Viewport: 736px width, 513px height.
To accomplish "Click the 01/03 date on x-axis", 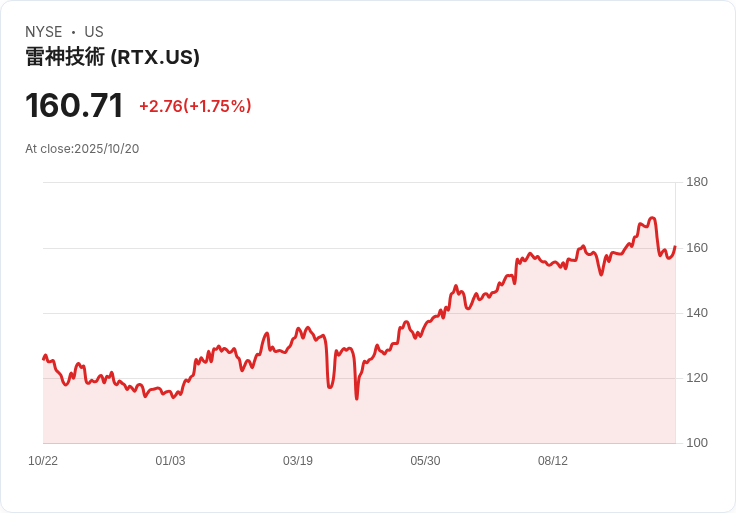I will click(x=170, y=461).
